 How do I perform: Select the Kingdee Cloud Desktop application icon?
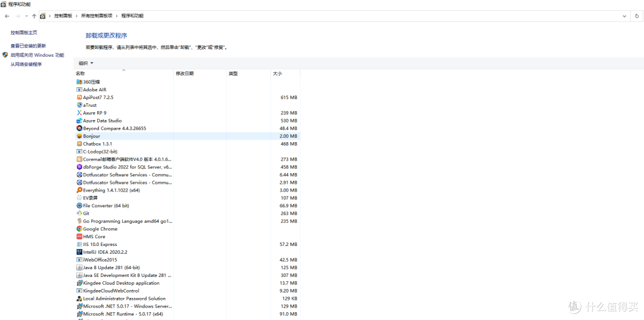coord(79,283)
